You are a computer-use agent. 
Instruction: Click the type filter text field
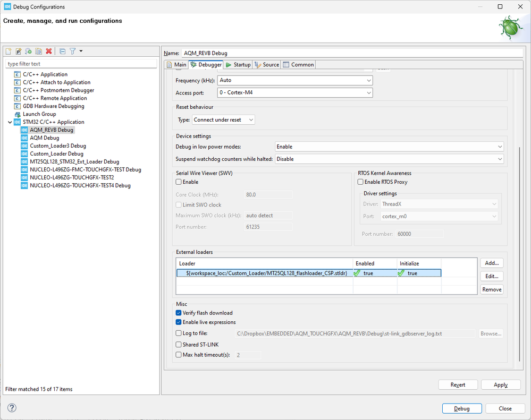click(x=81, y=64)
